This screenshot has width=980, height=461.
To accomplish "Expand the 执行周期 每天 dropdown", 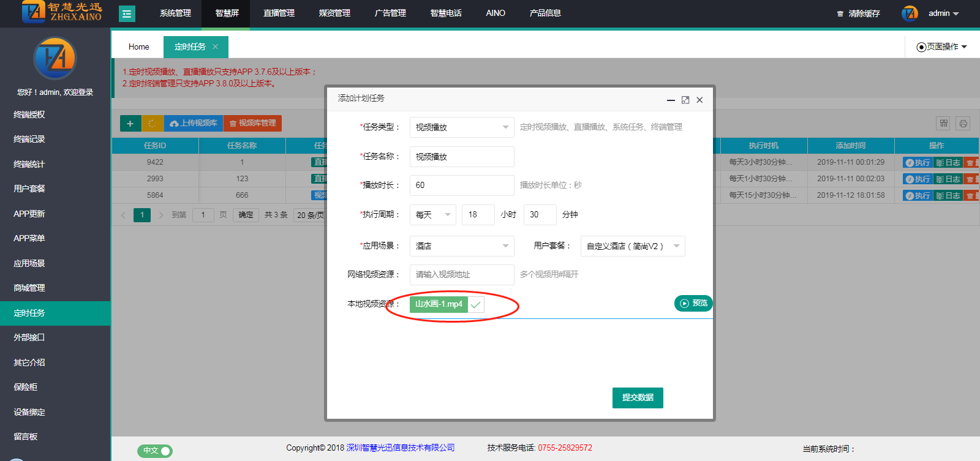I will tap(432, 215).
